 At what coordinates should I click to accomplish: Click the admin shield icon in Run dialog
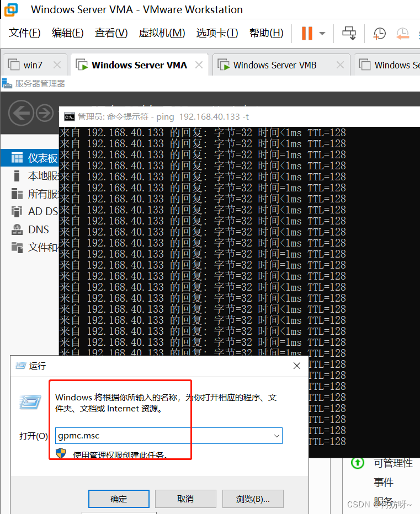pos(61,453)
